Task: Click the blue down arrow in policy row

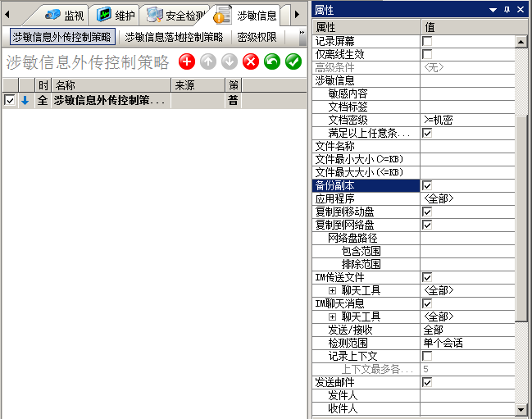Action: tap(25, 100)
